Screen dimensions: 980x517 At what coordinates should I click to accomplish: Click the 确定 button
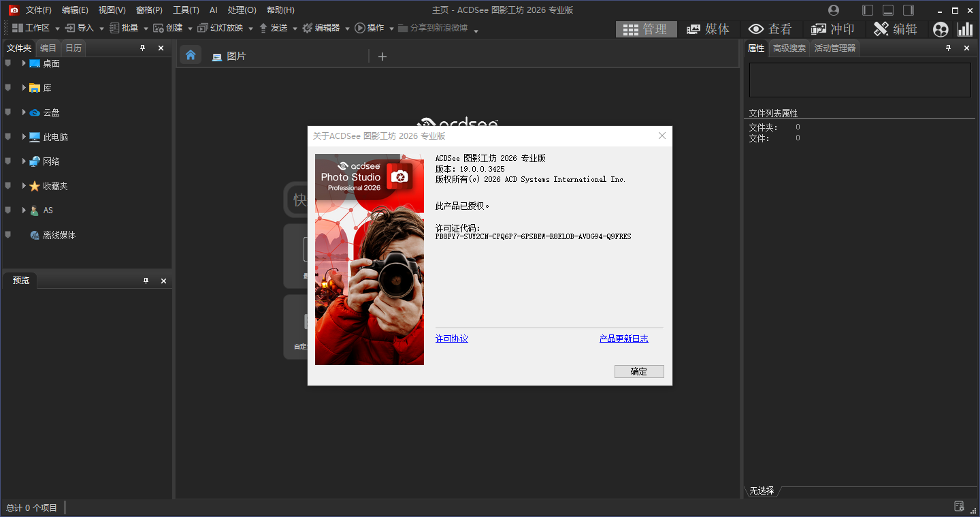(x=638, y=371)
